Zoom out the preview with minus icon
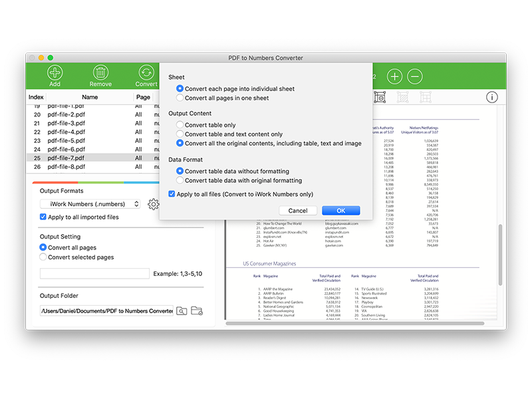The width and height of the screenshot is (532, 399). pos(414,76)
